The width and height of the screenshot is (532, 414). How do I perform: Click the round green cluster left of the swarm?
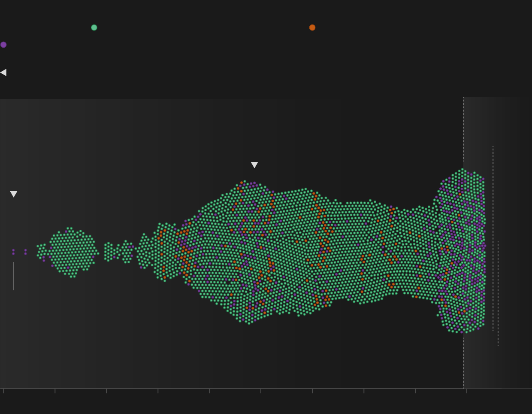[x=71, y=252]
